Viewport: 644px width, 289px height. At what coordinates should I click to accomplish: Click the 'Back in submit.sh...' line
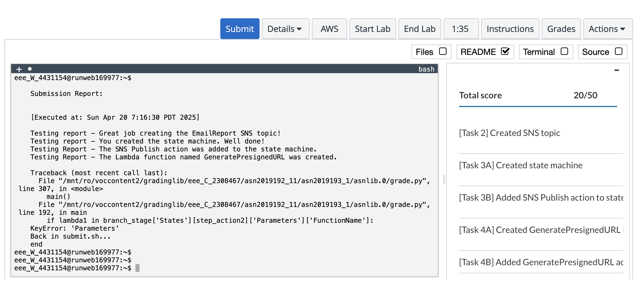[x=71, y=236]
